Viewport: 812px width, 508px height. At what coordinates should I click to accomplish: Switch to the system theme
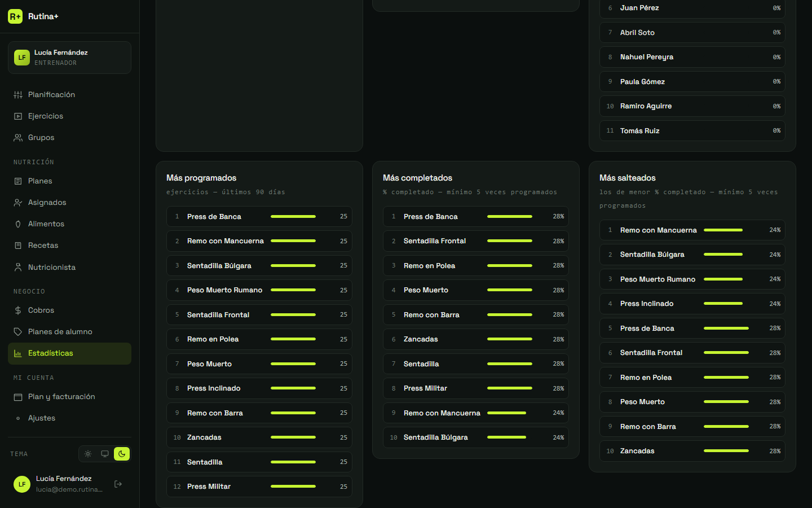tap(105, 454)
